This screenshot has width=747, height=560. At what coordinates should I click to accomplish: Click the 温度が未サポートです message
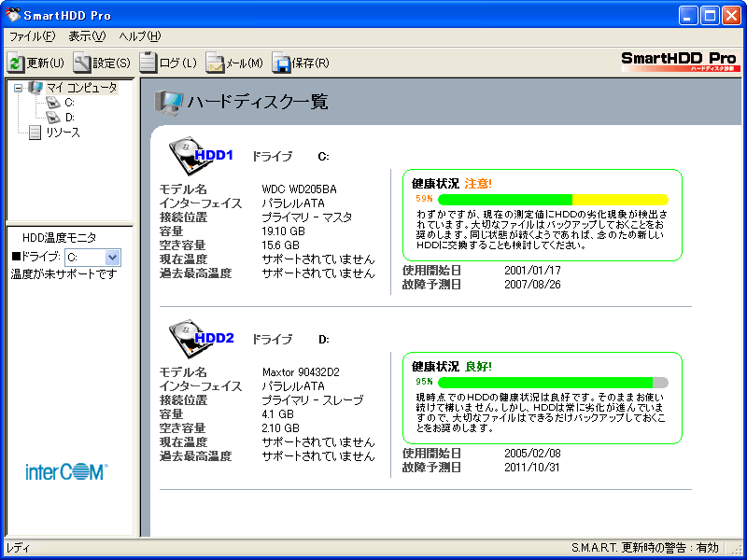point(63,274)
